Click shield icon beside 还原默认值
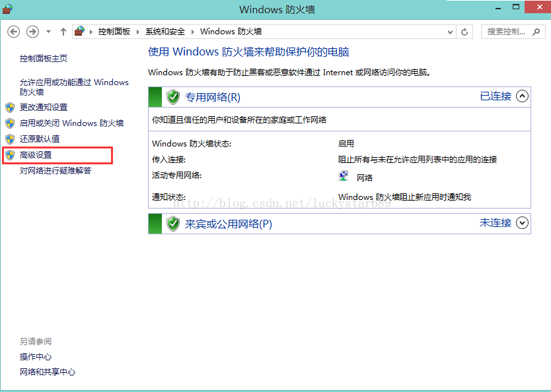The height and width of the screenshot is (392, 551). click(10, 139)
